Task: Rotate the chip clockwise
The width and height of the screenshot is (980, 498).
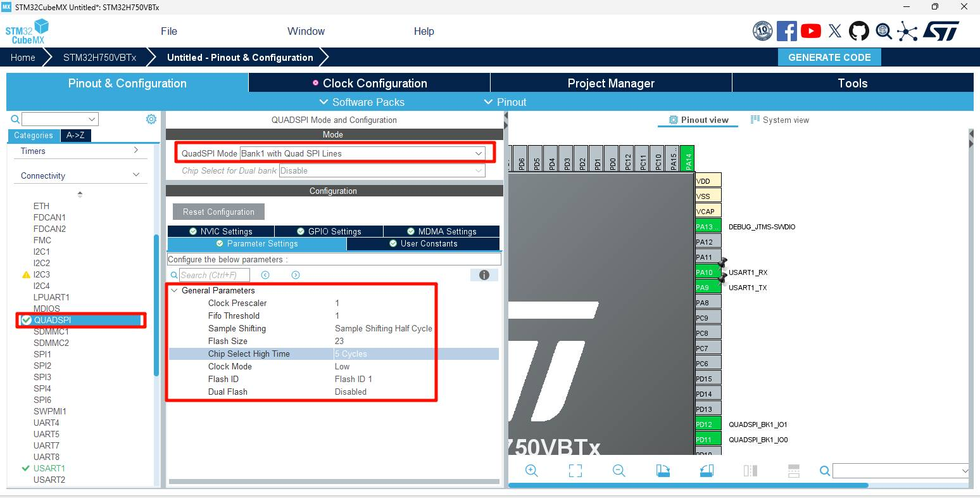Action: (663, 471)
